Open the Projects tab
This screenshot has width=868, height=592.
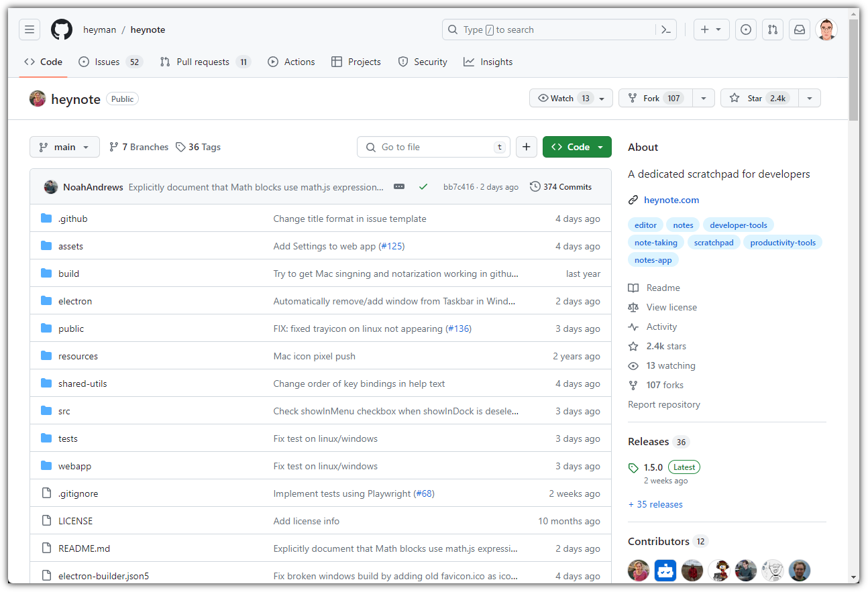click(x=356, y=62)
